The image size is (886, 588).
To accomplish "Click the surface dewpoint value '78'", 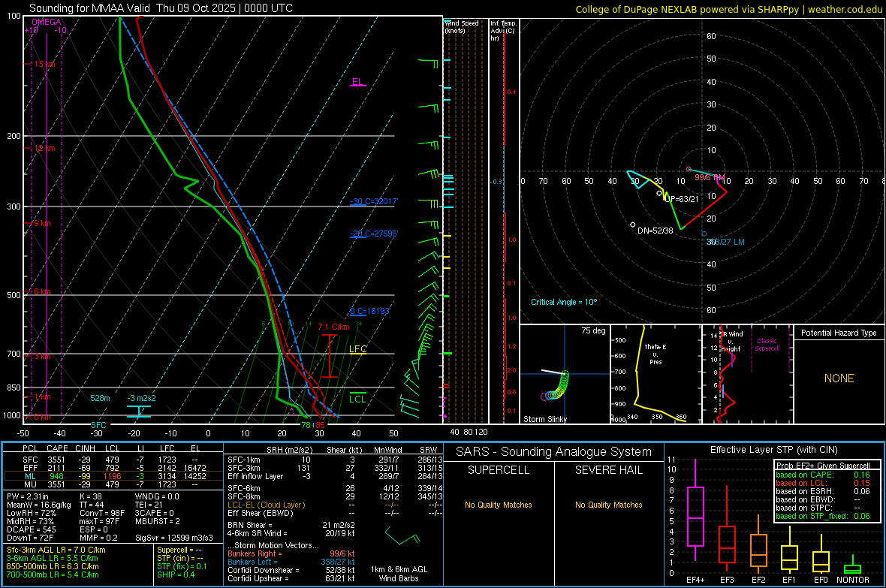I will [x=306, y=425].
